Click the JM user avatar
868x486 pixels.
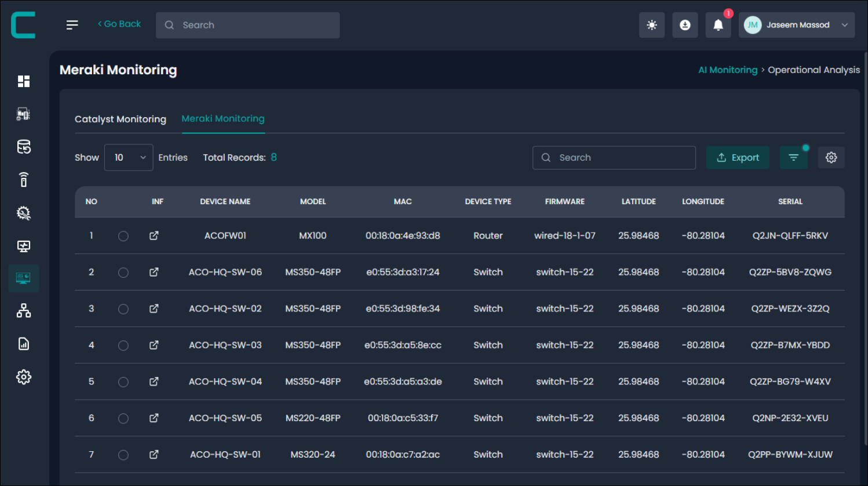(753, 25)
